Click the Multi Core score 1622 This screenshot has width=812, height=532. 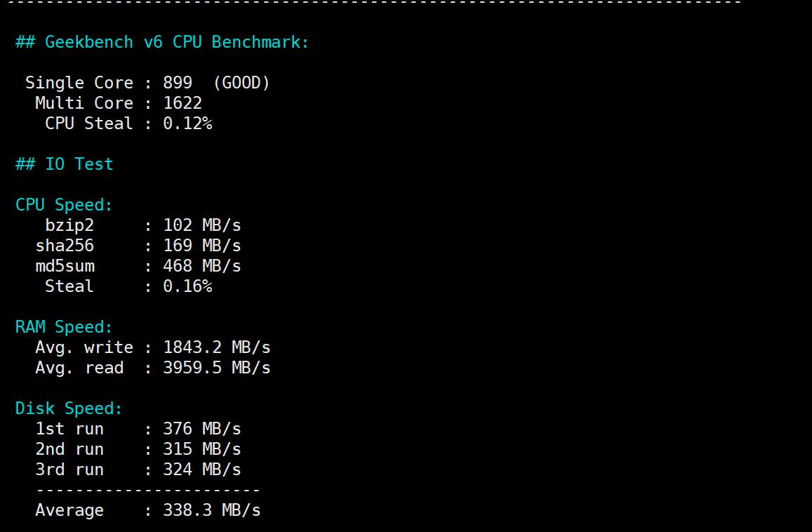[182, 103]
